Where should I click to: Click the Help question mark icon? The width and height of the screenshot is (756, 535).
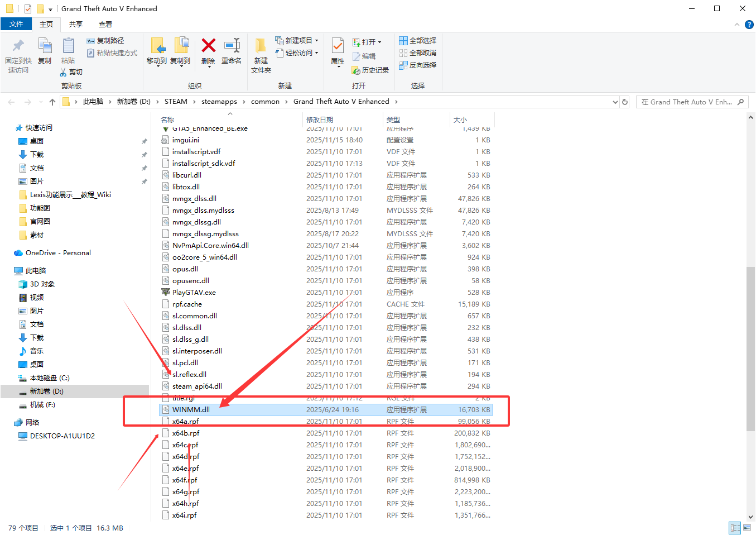[x=749, y=25]
